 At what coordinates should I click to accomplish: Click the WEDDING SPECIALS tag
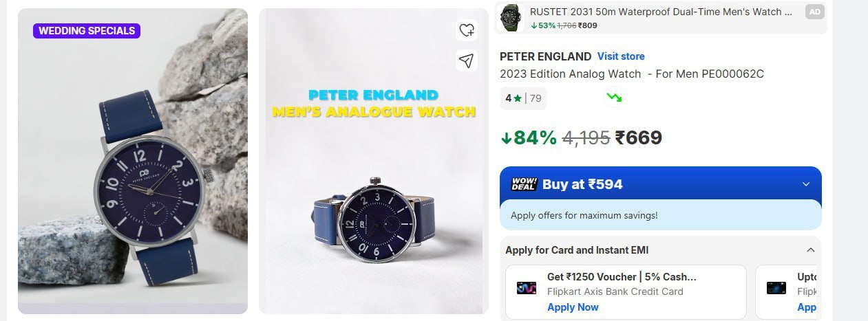[x=87, y=31]
